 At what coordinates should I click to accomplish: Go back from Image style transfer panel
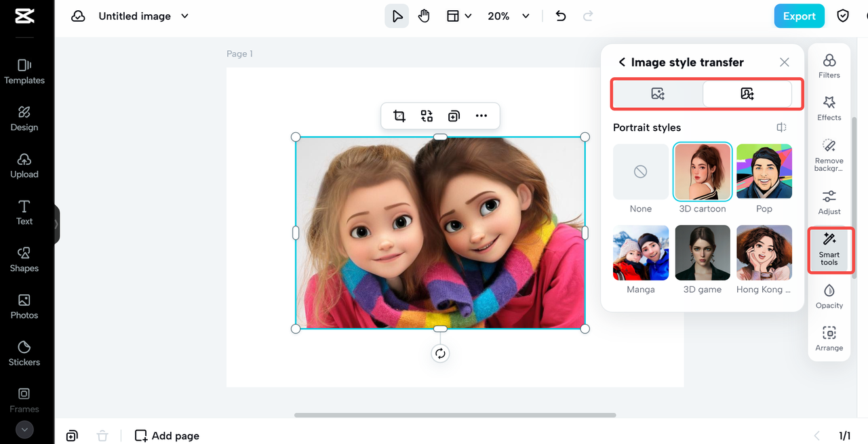point(622,62)
